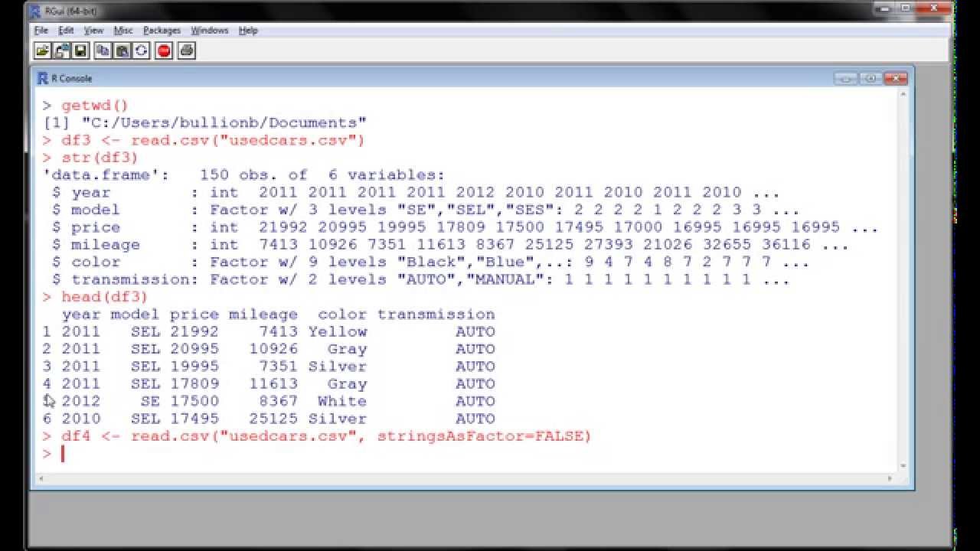Open the View menu

(93, 31)
